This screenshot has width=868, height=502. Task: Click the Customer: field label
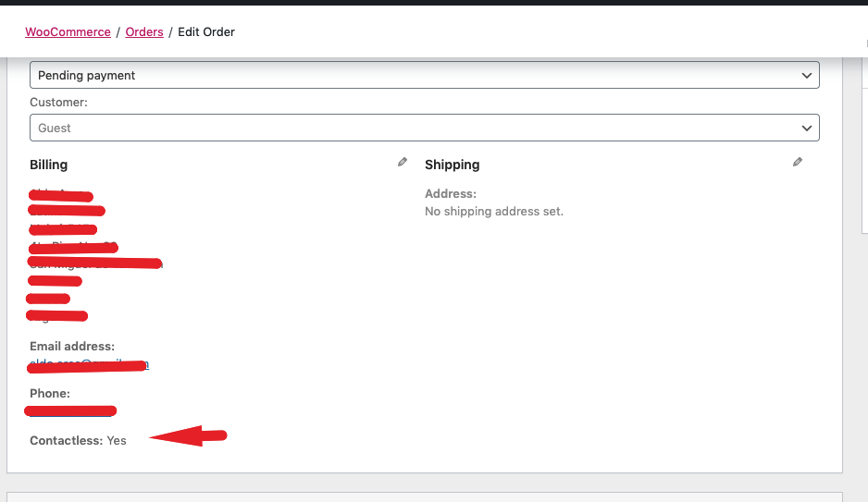58,103
